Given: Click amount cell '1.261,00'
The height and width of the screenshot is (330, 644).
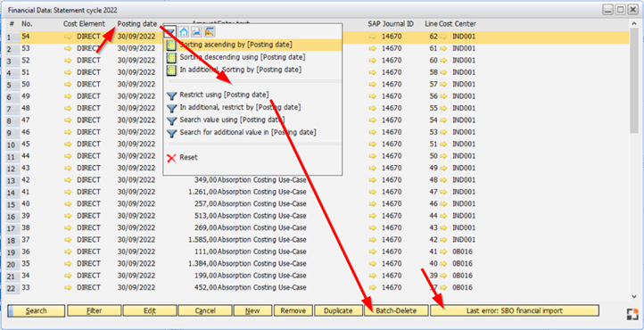Looking at the screenshot, I should [202, 192].
